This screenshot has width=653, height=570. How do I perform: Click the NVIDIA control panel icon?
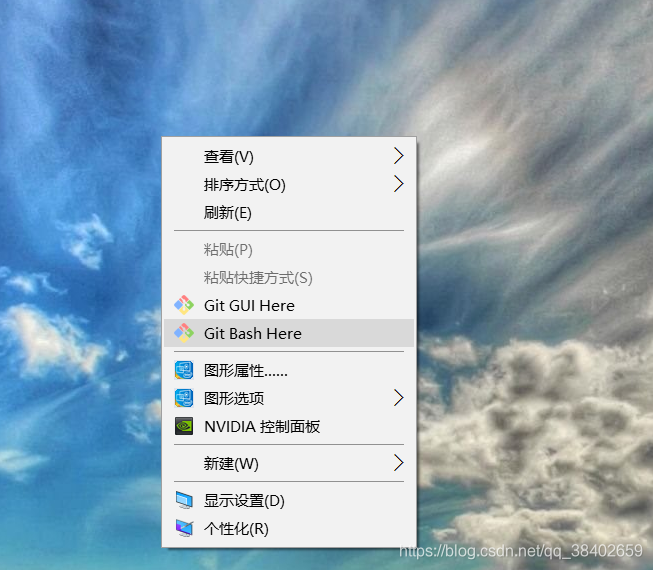(184, 426)
